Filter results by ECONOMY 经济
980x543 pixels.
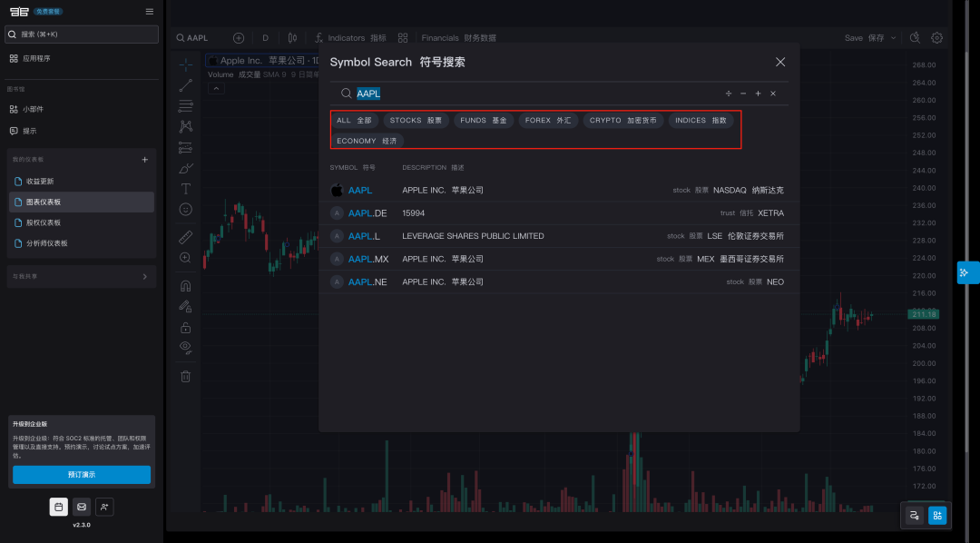(367, 141)
